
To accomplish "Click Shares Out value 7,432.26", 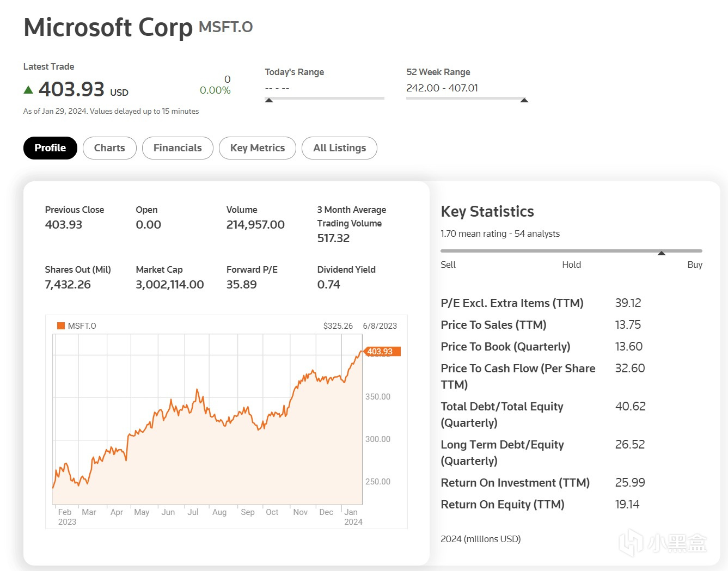I will click(68, 285).
